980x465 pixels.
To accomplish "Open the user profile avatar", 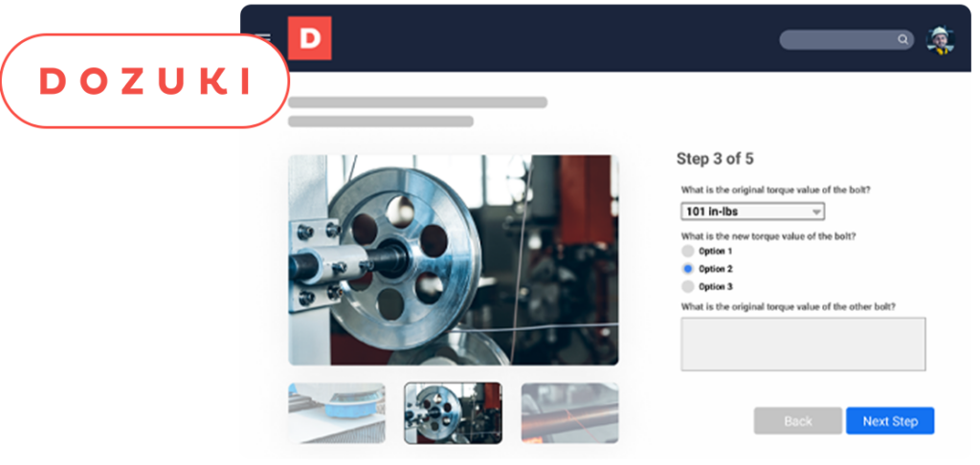I will [x=941, y=39].
